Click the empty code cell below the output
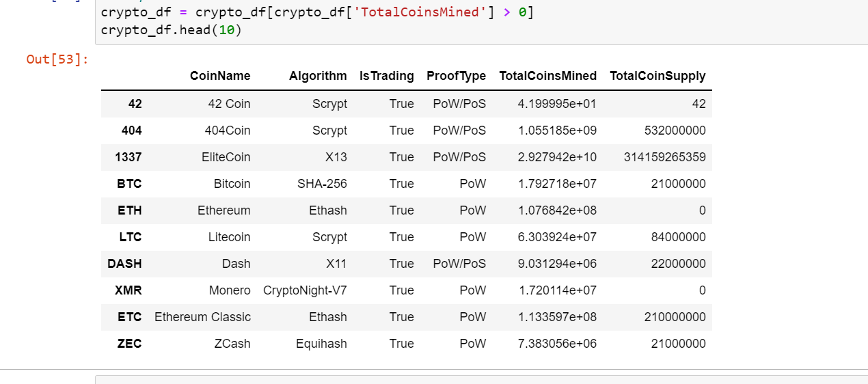This screenshot has width=868, height=384. (481, 379)
